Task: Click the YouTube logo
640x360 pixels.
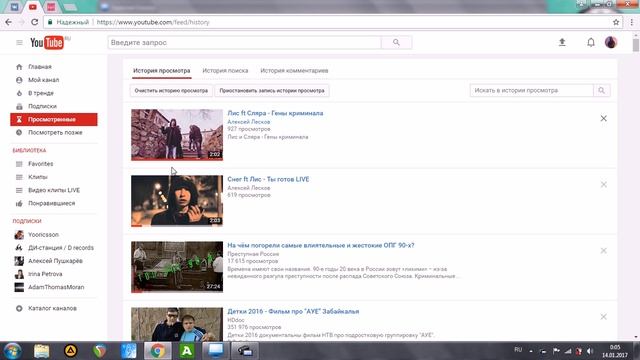Action: tap(47, 42)
